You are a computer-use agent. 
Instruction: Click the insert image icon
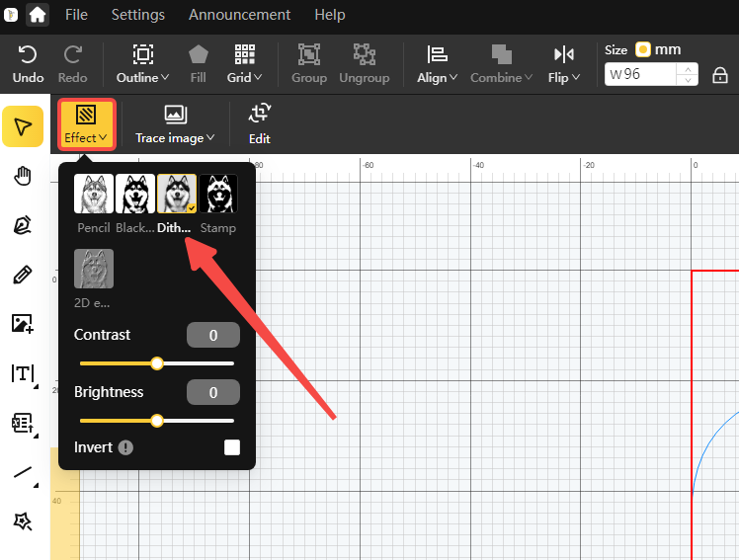[x=23, y=324]
